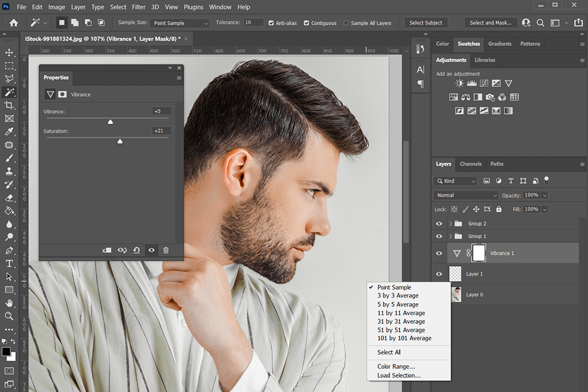
Task: Choose 5 by 5 Average option
Action: point(398,304)
